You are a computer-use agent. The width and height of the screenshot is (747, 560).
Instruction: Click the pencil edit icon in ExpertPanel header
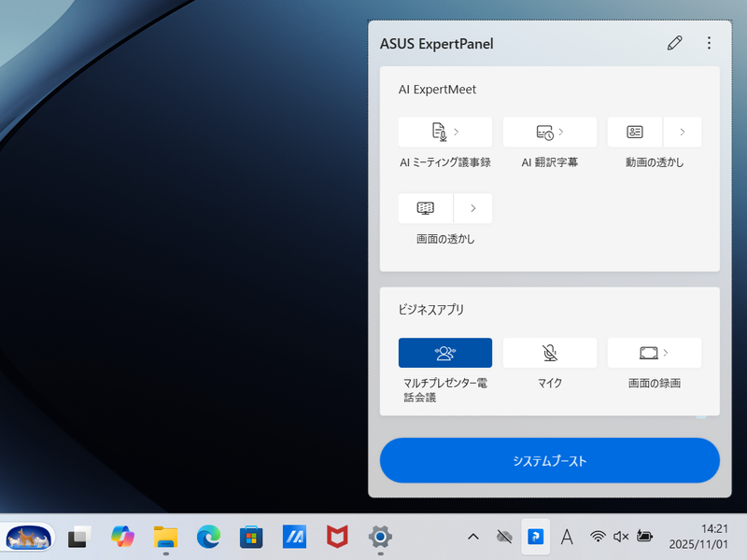coord(675,43)
